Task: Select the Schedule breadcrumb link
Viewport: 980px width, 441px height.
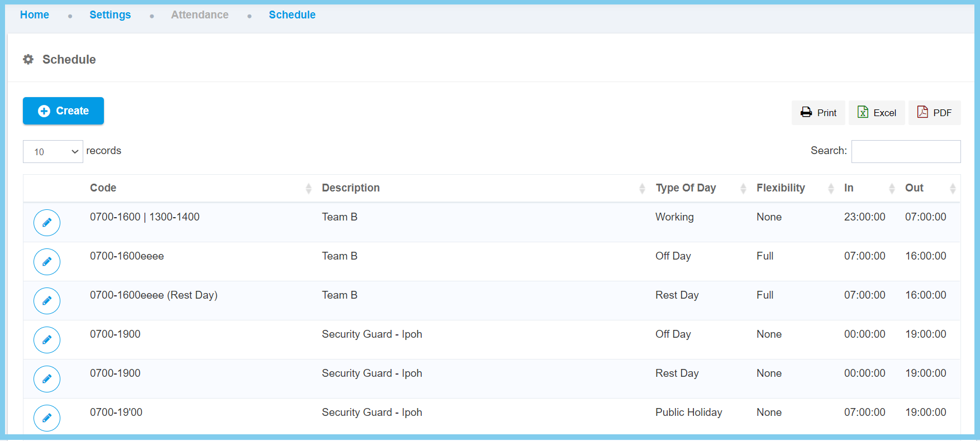Action: tap(292, 15)
